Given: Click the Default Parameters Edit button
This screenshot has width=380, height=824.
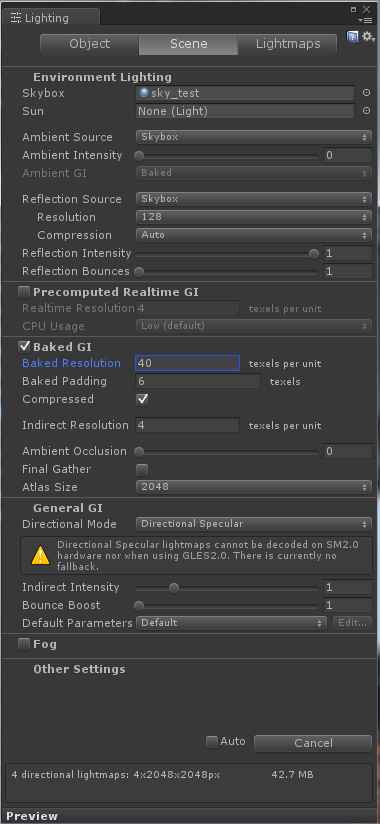Looking at the screenshot, I should coord(352,623).
